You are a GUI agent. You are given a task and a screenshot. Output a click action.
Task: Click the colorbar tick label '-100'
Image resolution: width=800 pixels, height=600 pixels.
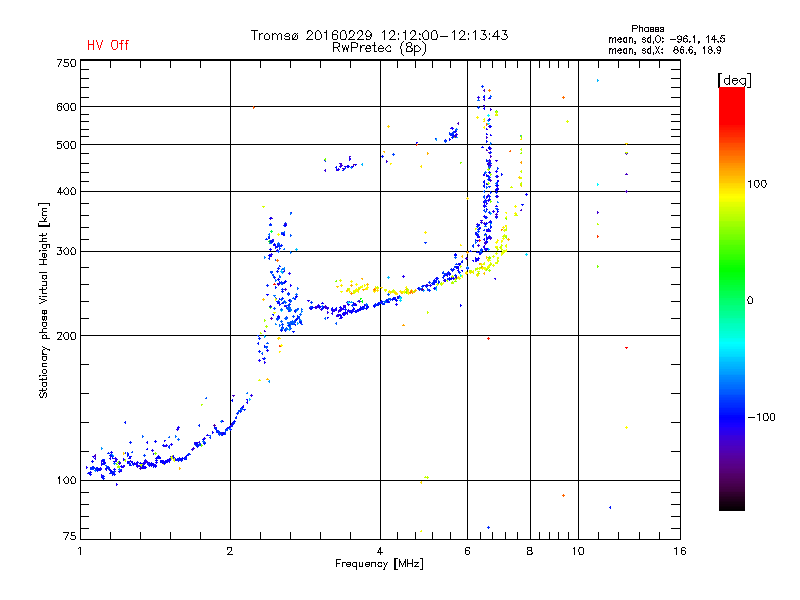click(761, 417)
